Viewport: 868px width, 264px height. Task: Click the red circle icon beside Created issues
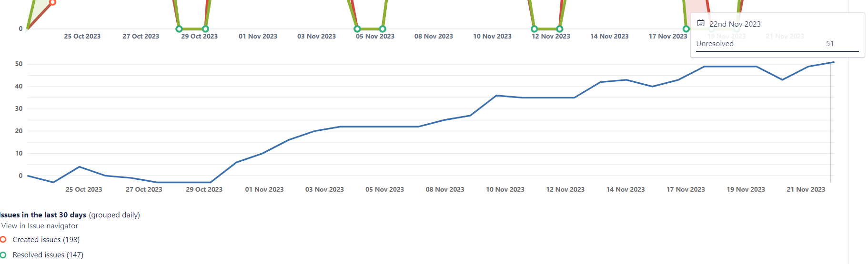pos(3,240)
